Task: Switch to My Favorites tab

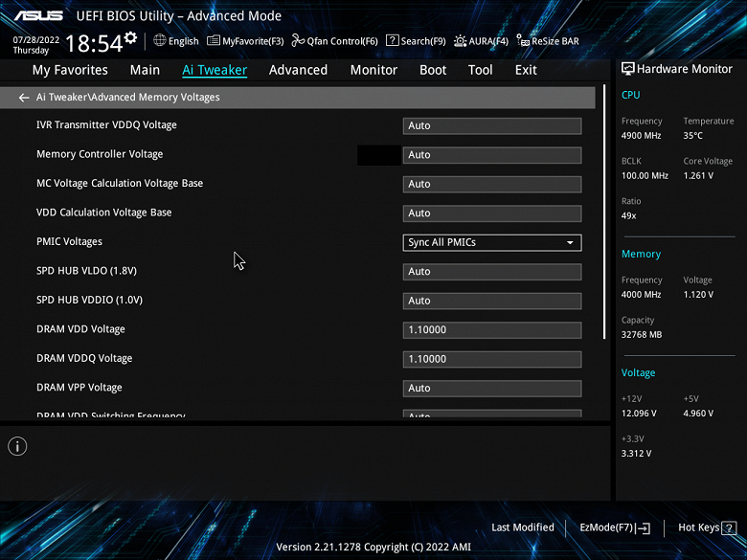Action: coord(70,70)
